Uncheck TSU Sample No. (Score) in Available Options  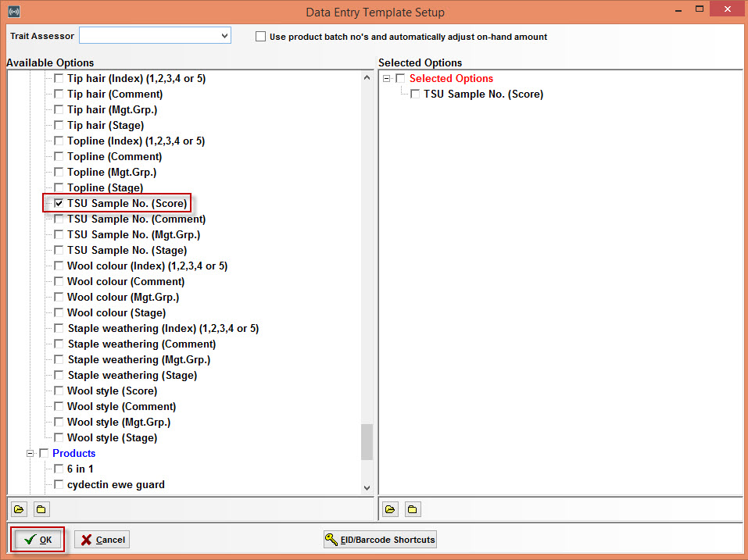59,203
